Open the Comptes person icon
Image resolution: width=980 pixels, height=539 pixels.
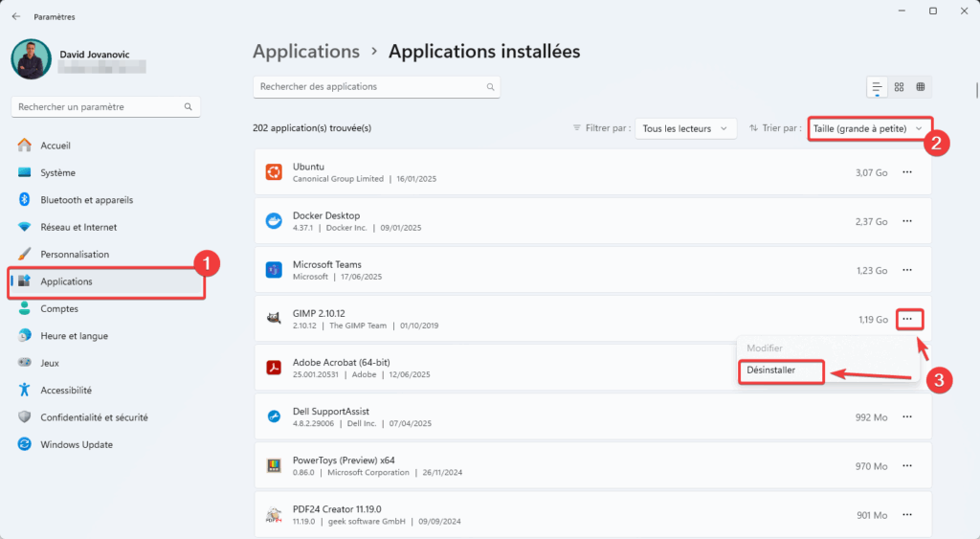click(x=24, y=308)
